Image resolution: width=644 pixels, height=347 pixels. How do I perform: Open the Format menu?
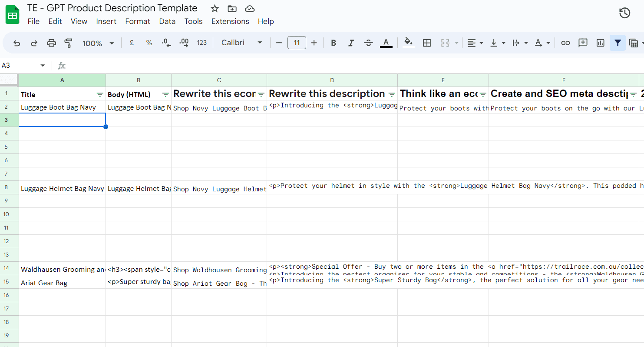point(138,21)
